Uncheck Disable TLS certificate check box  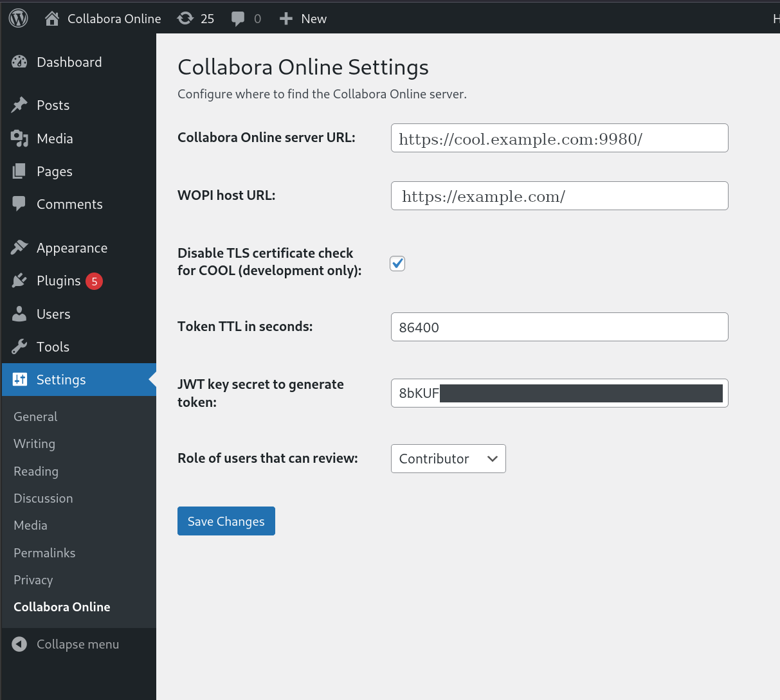pyautogui.click(x=397, y=264)
